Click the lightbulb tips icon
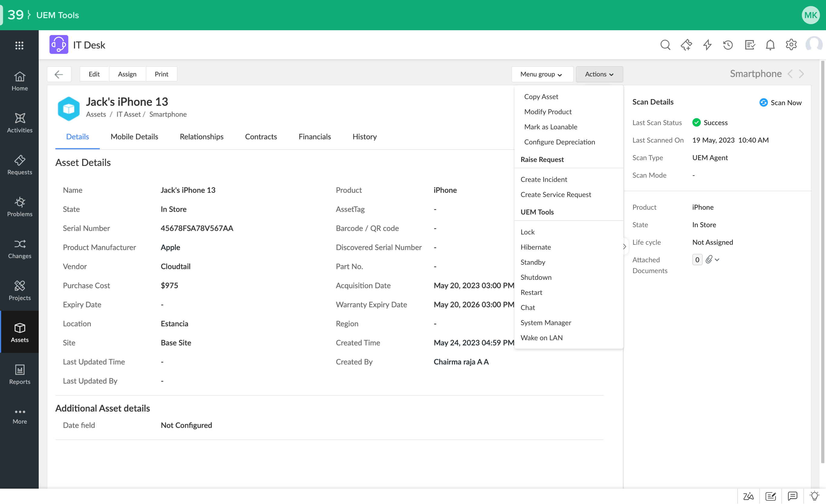This screenshot has width=826, height=504. pyautogui.click(x=814, y=496)
